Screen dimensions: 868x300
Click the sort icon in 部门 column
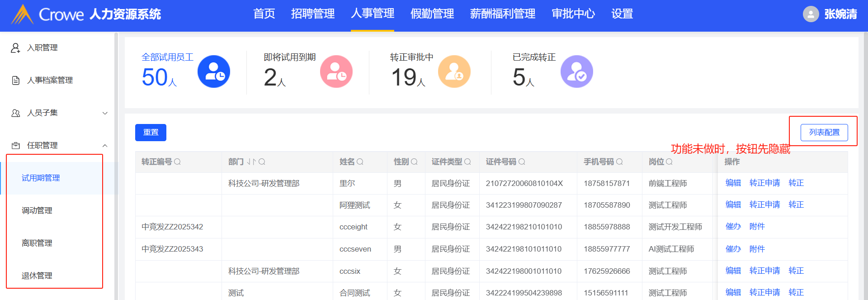click(x=251, y=162)
